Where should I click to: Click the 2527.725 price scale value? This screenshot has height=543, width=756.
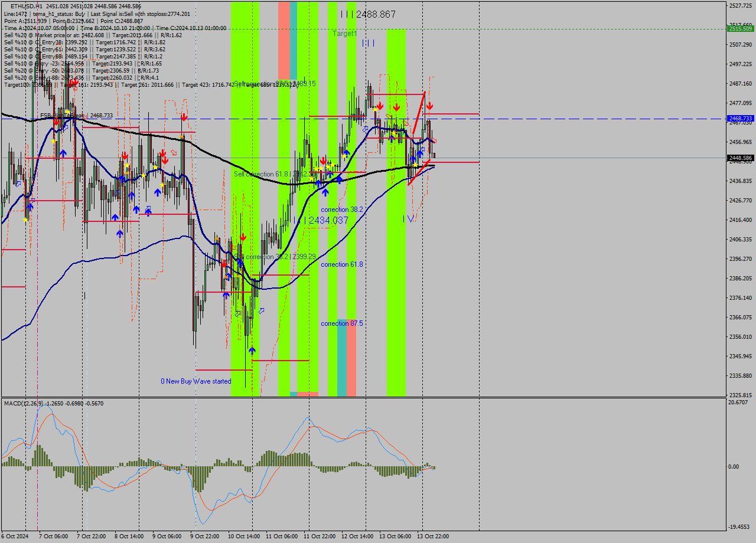point(741,5)
